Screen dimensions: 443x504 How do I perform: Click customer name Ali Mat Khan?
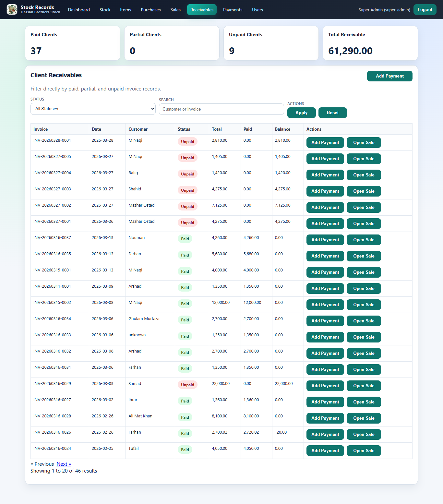[x=140, y=416]
